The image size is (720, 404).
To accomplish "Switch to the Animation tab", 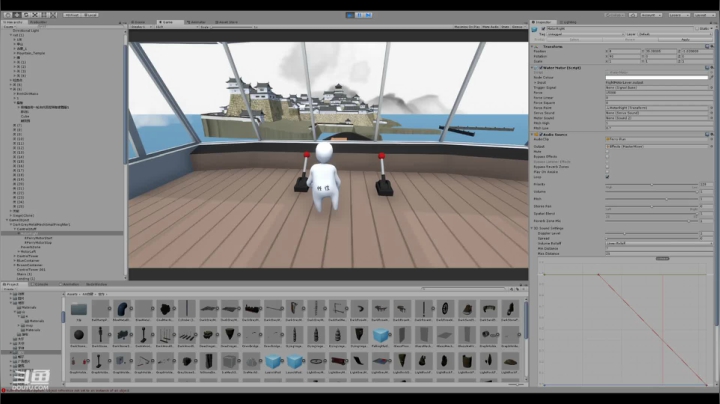I will coord(70,284).
